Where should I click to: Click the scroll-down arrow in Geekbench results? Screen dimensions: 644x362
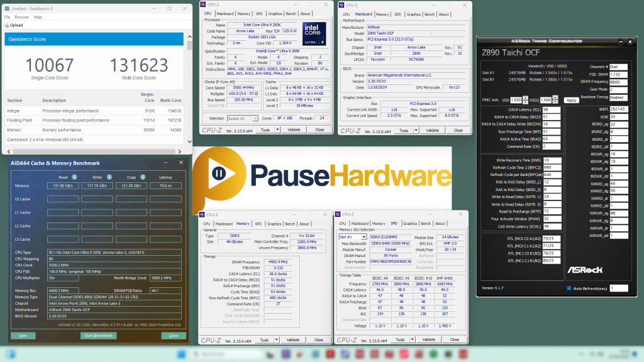coord(189,141)
